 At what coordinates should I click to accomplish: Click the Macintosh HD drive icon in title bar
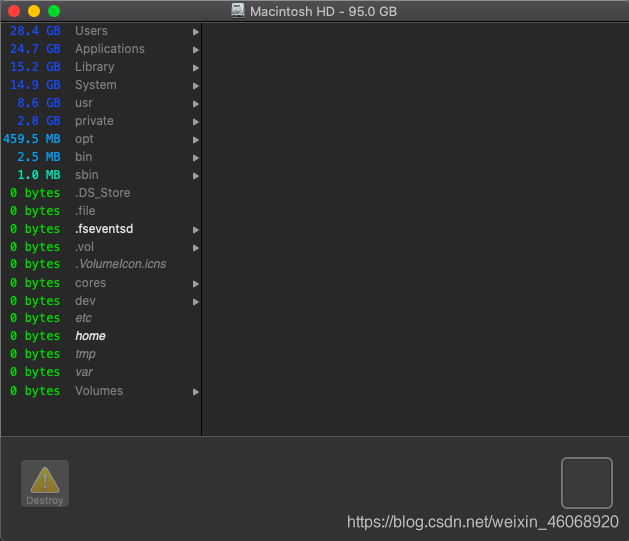coord(238,11)
